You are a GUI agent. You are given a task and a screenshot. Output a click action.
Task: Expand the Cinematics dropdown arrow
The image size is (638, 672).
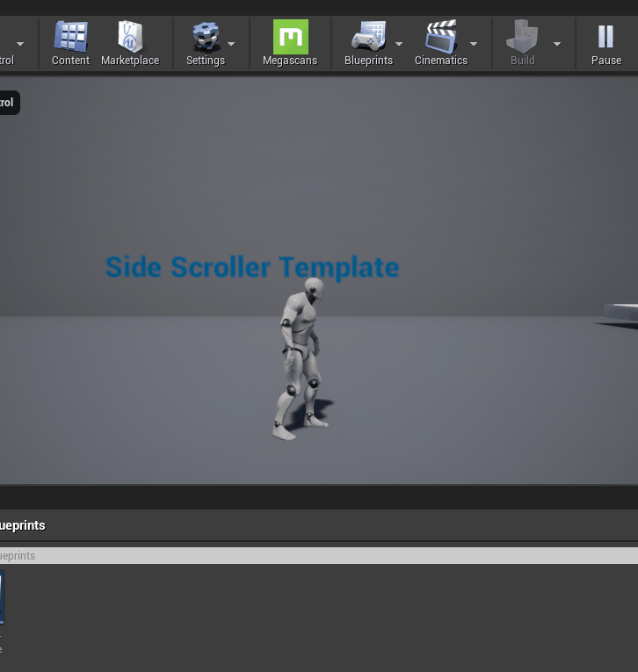(474, 44)
